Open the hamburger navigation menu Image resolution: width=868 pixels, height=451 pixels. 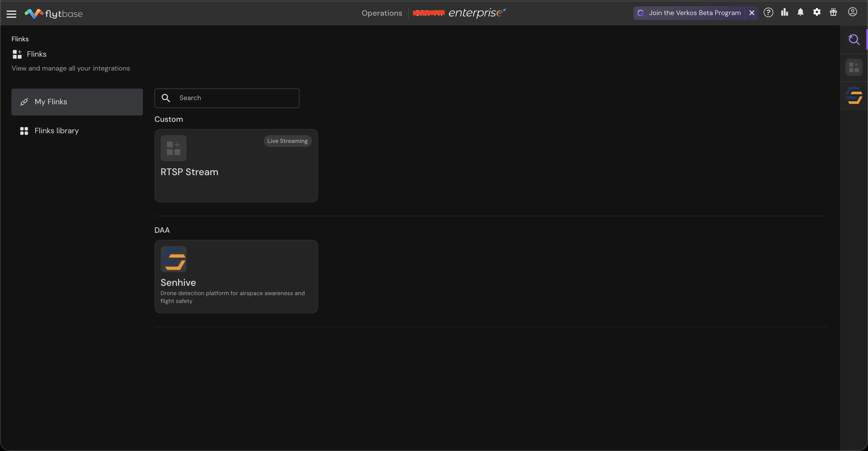tap(11, 14)
